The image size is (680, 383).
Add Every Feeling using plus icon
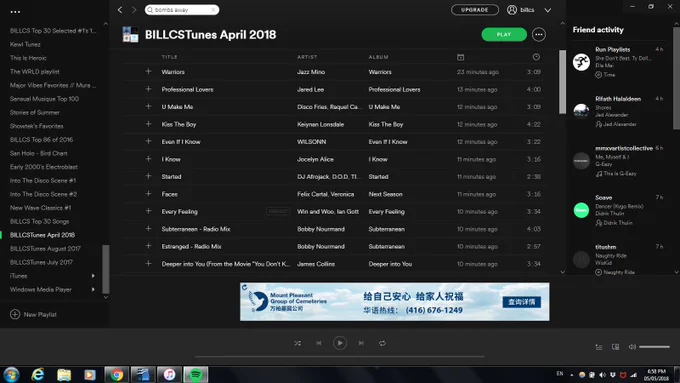pyautogui.click(x=148, y=211)
